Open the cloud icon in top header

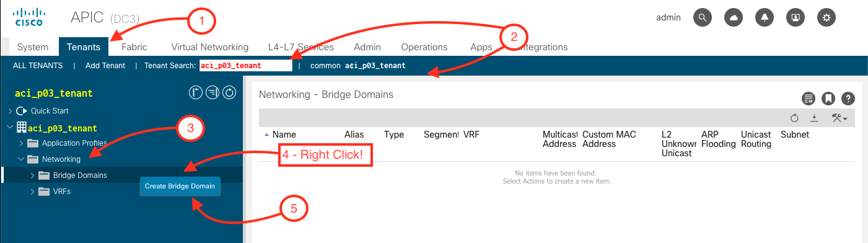734,17
